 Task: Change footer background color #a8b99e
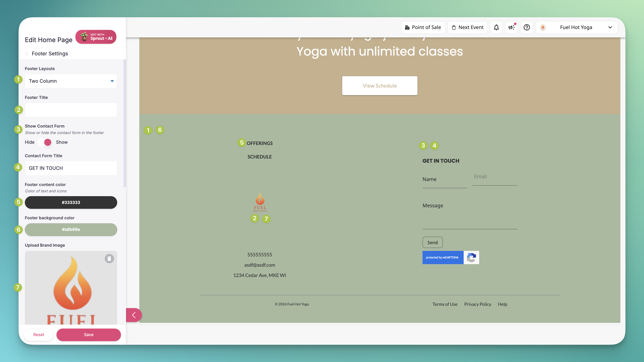pyautogui.click(x=71, y=229)
